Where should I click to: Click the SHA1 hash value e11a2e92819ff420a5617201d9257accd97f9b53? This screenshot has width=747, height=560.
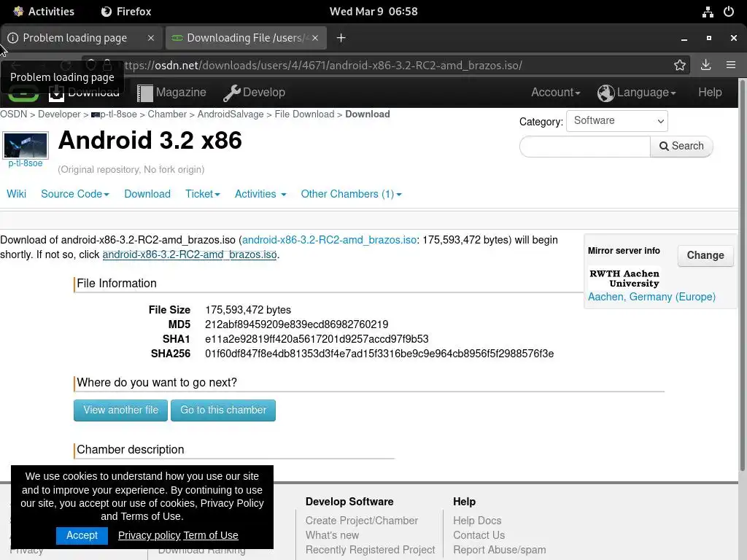click(x=317, y=339)
